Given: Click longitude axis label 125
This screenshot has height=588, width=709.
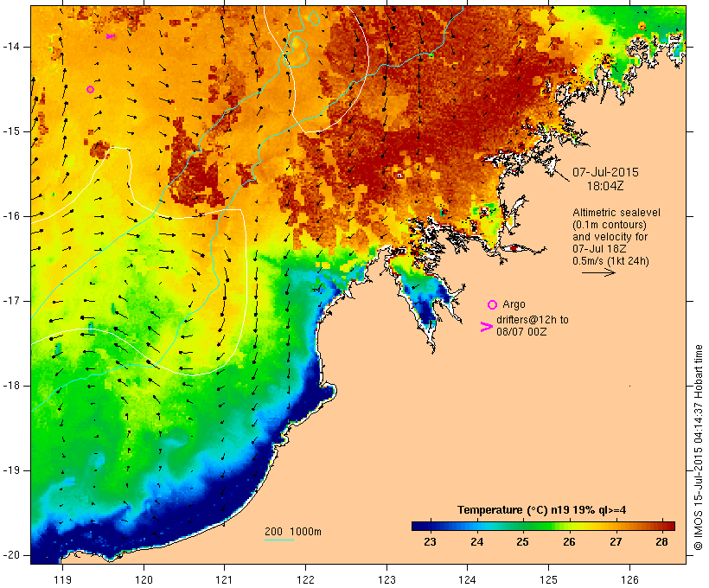Looking at the screenshot, I should 548,579.
